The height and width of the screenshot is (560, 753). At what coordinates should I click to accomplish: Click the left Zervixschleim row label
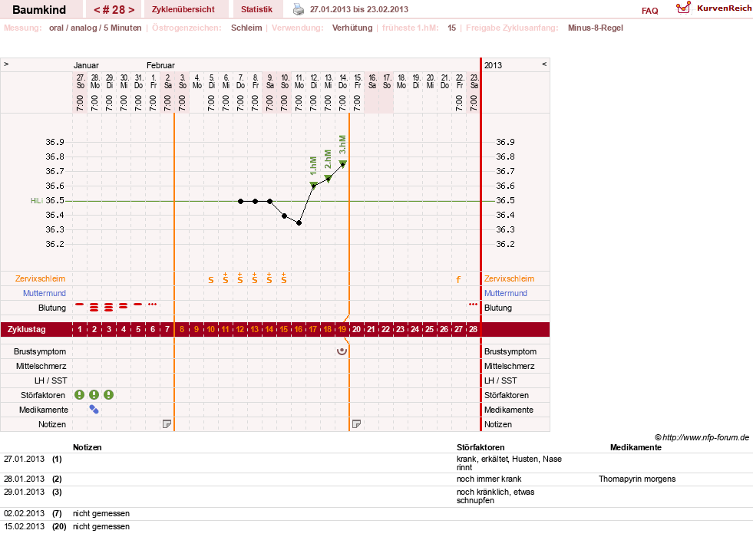41,278
